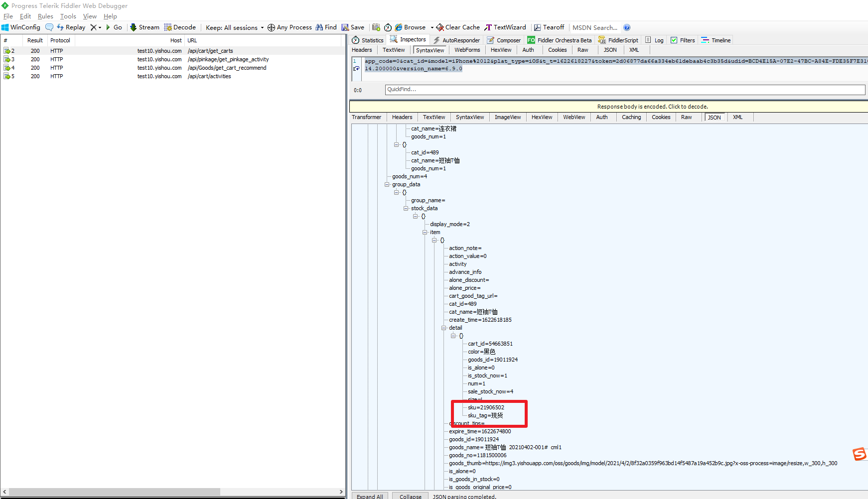Open Find sessions binoculars
Image resolution: width=868 pixels, height=499 pixels.
pos(326,27)
